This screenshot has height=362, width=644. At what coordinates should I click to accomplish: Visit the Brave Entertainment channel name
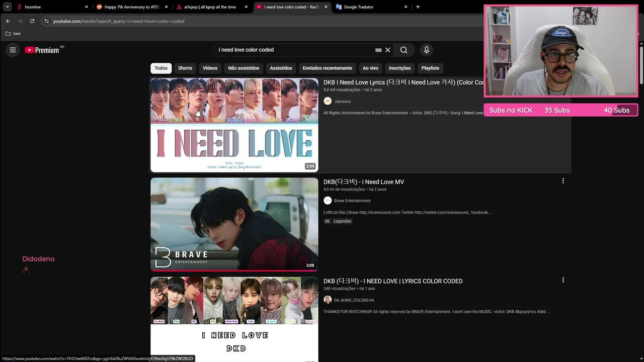(x=352, y=201)
